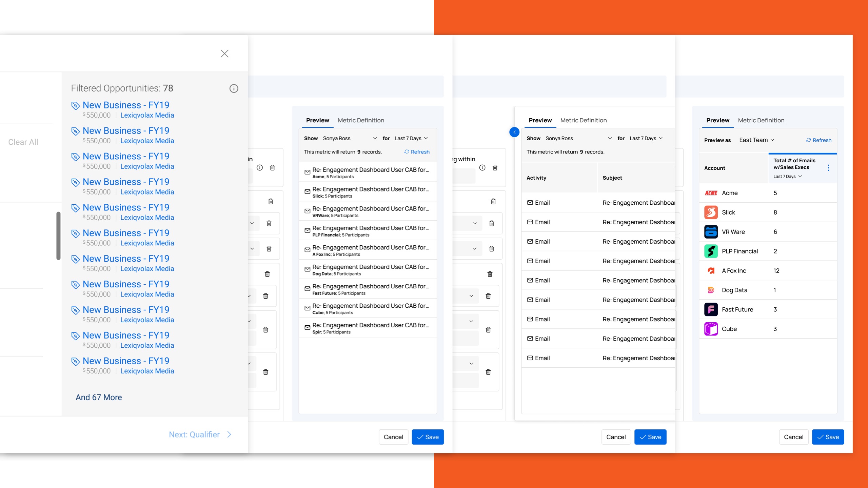Viewport: 868px width, 488px height.
Task: Click the VR Ware account logo
Action: (x=711, y=232)
